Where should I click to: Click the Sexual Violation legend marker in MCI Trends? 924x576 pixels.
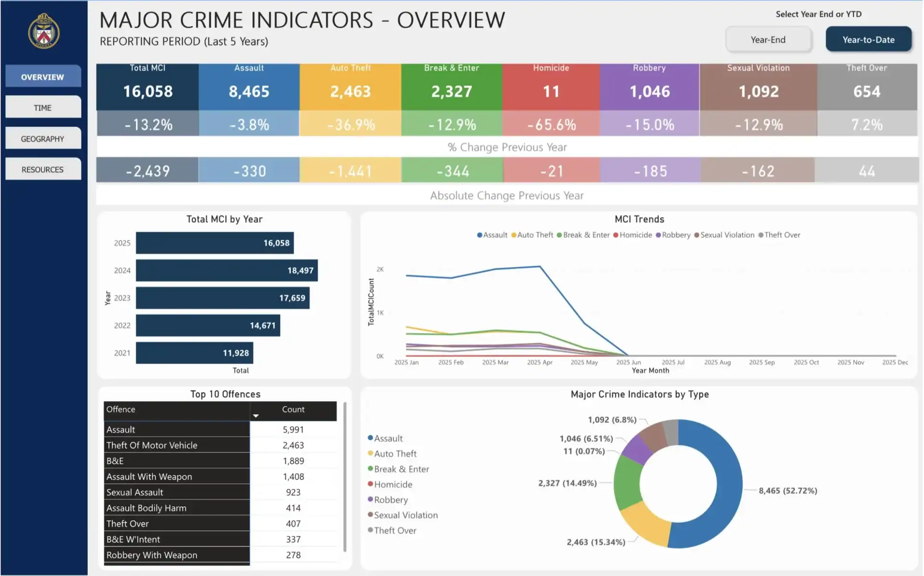pos(696,235)
